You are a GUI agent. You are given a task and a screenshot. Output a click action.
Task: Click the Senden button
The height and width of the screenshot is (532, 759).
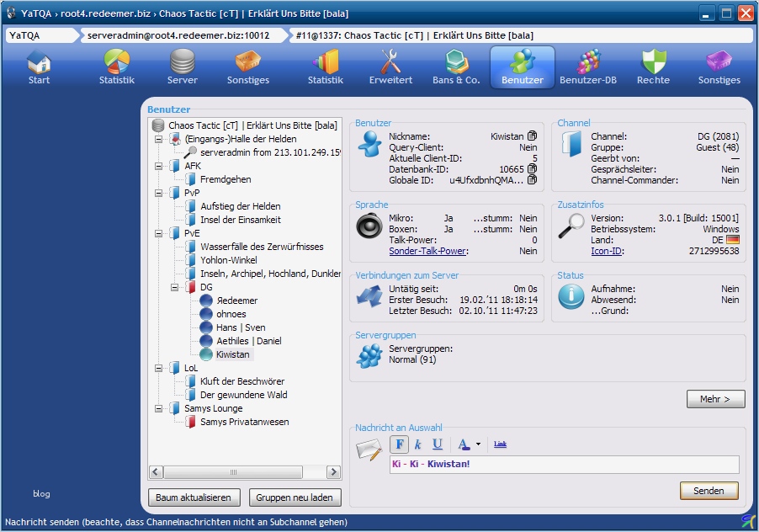(x=709, y=491)
